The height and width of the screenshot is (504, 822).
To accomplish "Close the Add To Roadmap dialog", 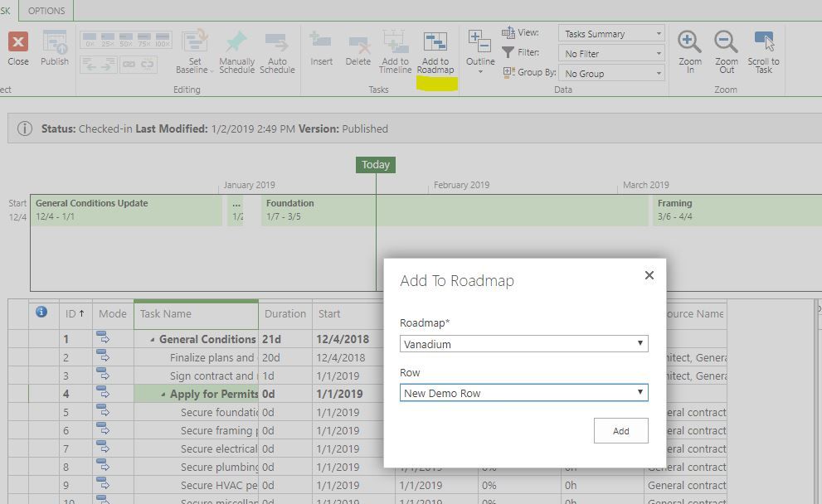I will [x=649, y=275].
